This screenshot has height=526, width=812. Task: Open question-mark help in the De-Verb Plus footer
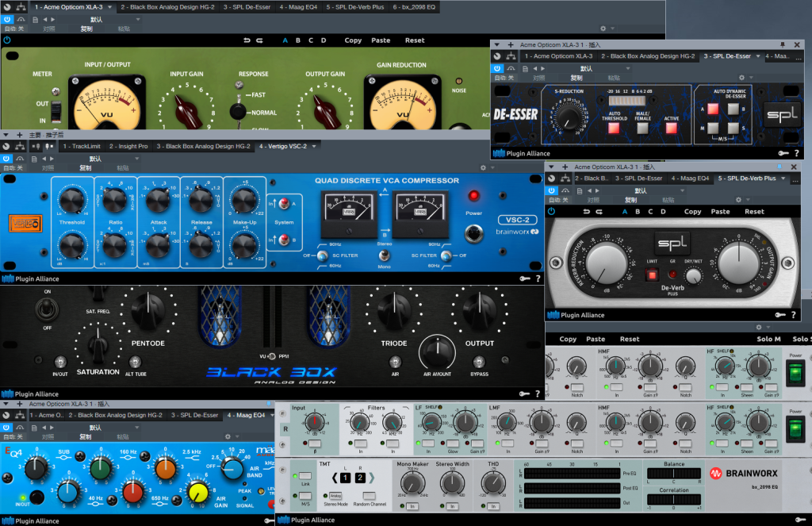793,315
